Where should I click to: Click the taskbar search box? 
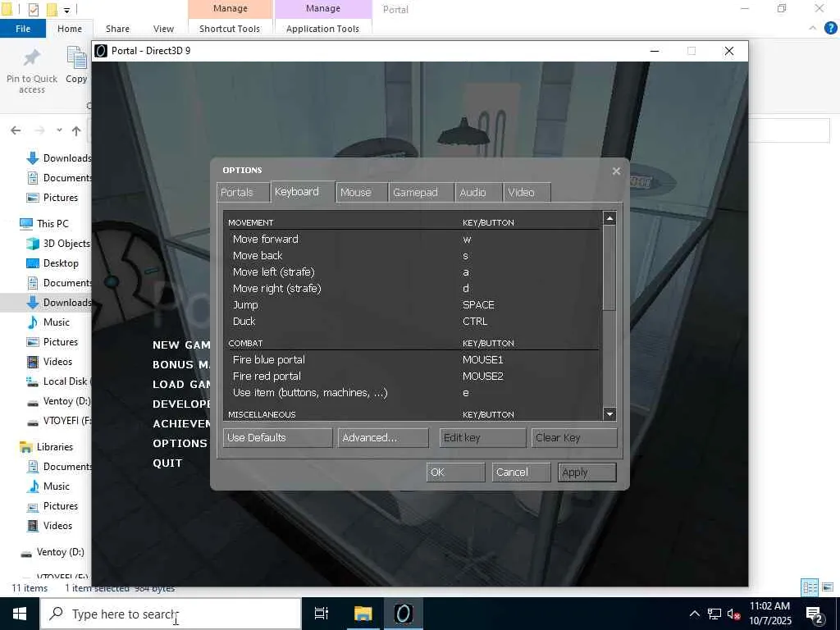171,614
